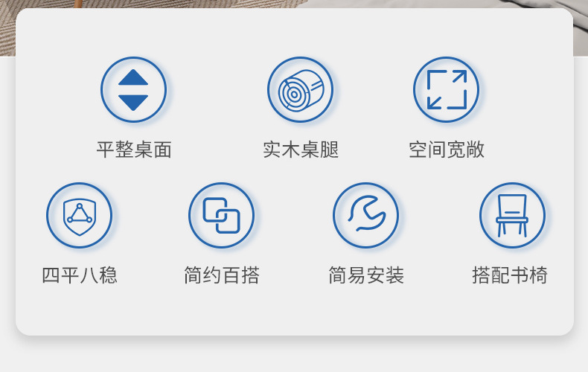Click the 四平八稳 text label
The width and height of the screenshot is (588, 372).
click(79, 275)
